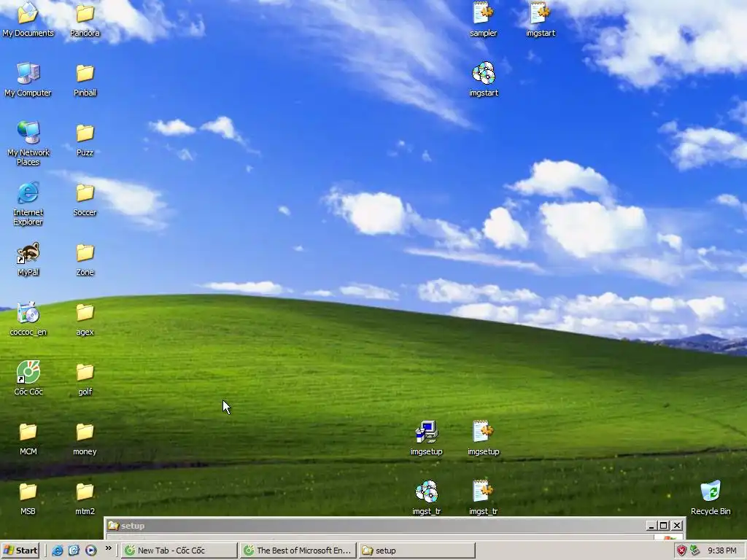The image size is (747, 560).
Task: Launch Internet Explorer from Quick Launch
Action: pyautogui.click(x=57, y=551)
